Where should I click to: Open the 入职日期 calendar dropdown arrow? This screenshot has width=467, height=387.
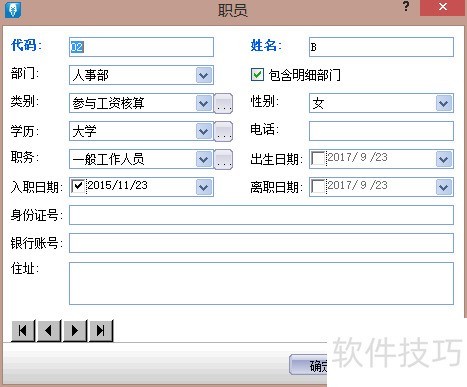coord(204,187)
